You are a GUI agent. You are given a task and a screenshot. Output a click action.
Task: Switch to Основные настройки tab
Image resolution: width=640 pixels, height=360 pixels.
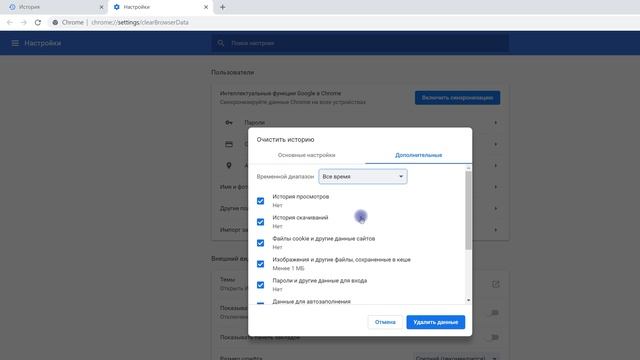tap(307, 155)
